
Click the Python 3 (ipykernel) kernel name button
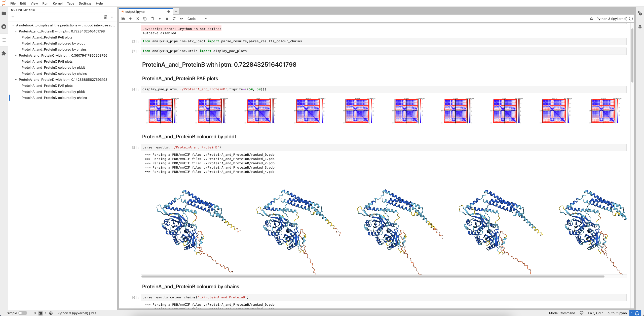(x=612, y=19)
